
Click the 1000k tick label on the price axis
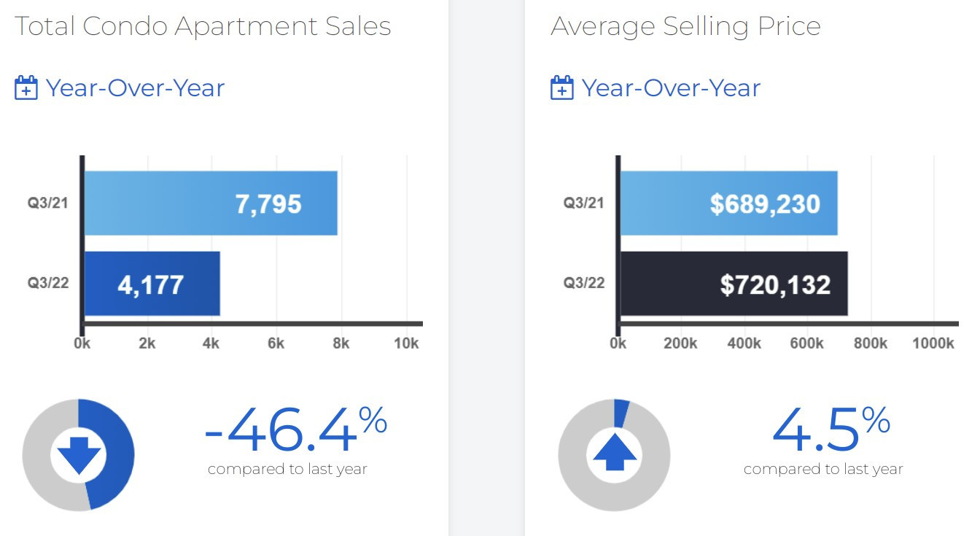pyautogui.click(x=933, y=343)
